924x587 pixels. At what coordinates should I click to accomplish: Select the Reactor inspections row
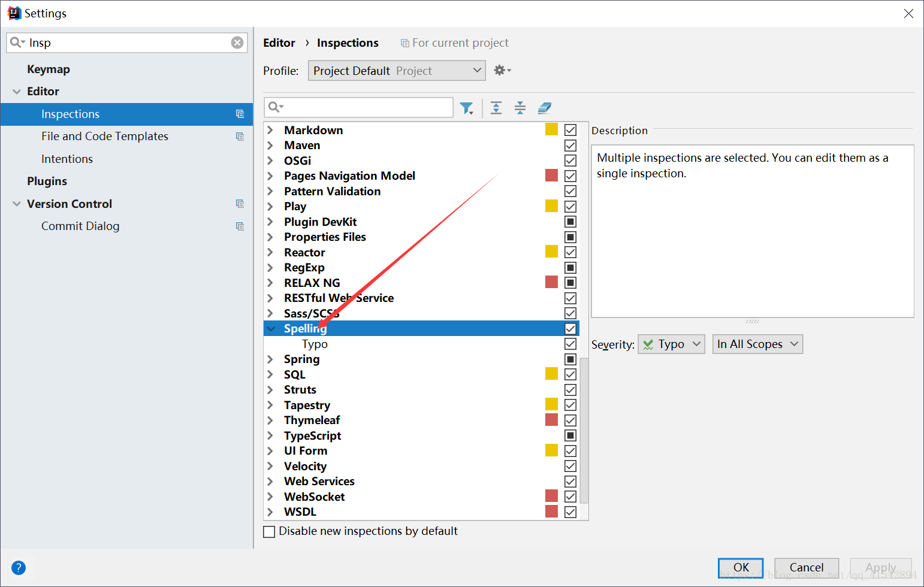[421, 252]
